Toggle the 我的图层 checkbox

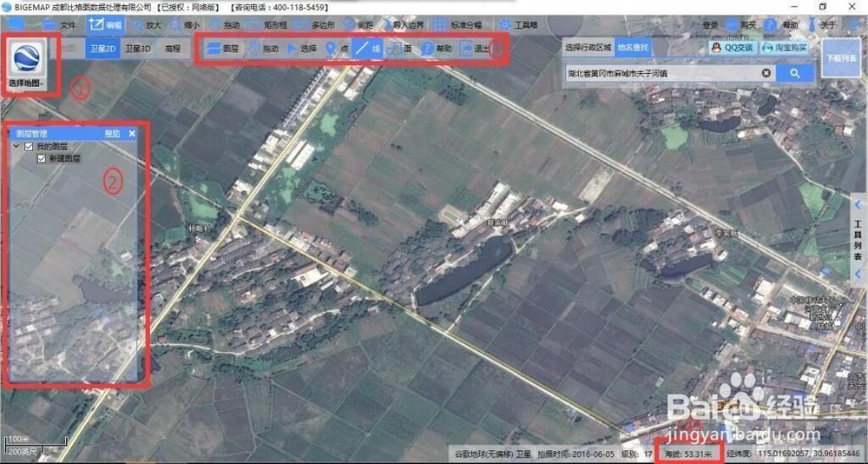[29, 147]
